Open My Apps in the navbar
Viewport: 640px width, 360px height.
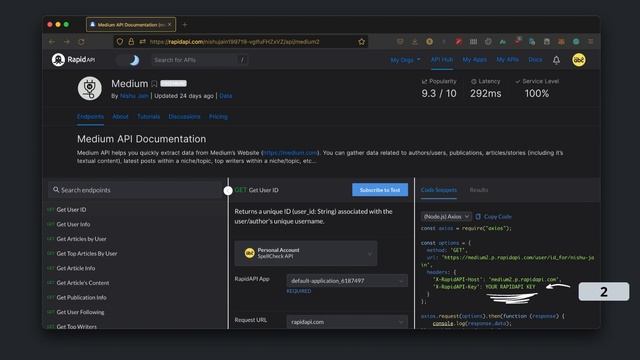[474, 60]
